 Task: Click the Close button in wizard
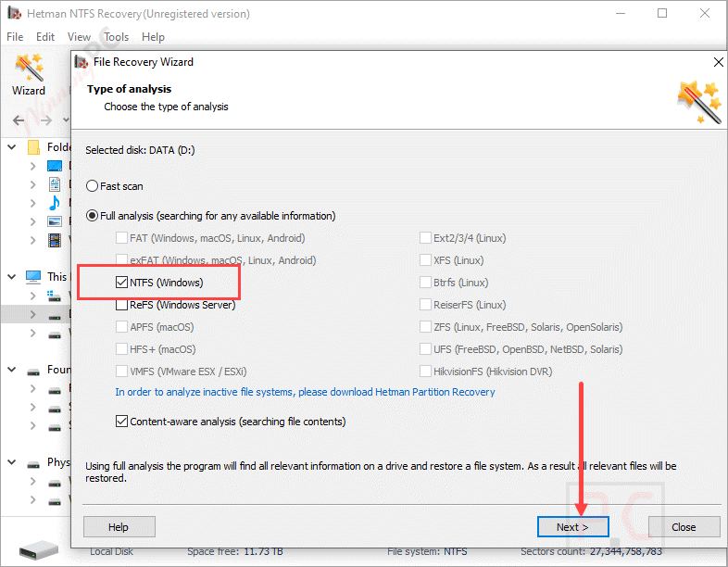[684, 527]
